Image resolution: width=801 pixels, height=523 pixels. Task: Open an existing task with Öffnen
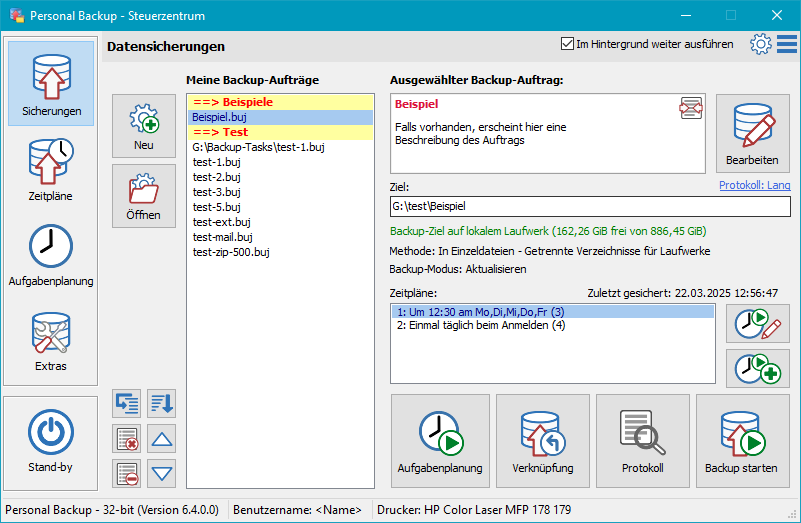click(x=144, y=196)
